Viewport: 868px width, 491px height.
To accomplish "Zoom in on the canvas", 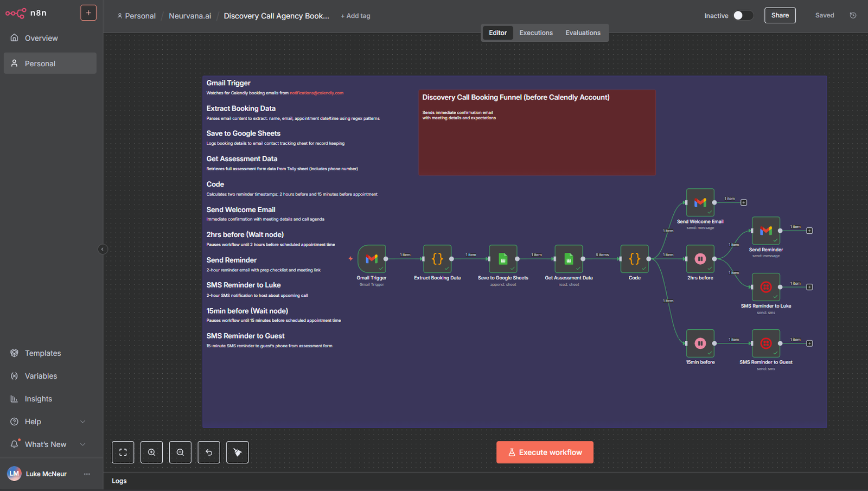I will pyautogui.click(x=152, y=452).
